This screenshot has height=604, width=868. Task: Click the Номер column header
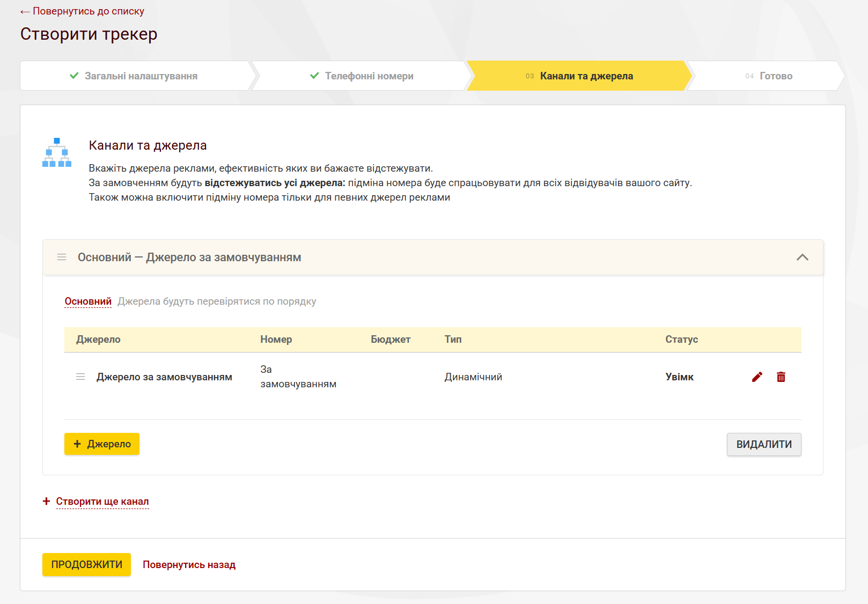(x=276, y=340)
